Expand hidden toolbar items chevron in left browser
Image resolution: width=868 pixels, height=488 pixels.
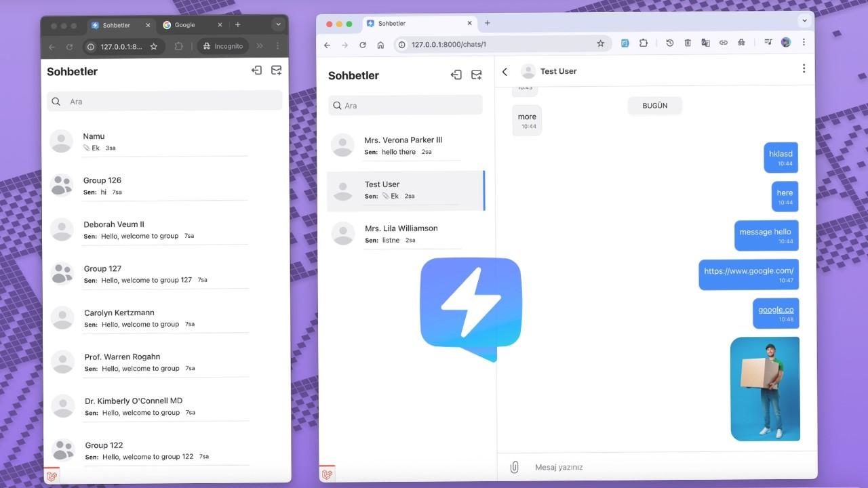point(260,46)
